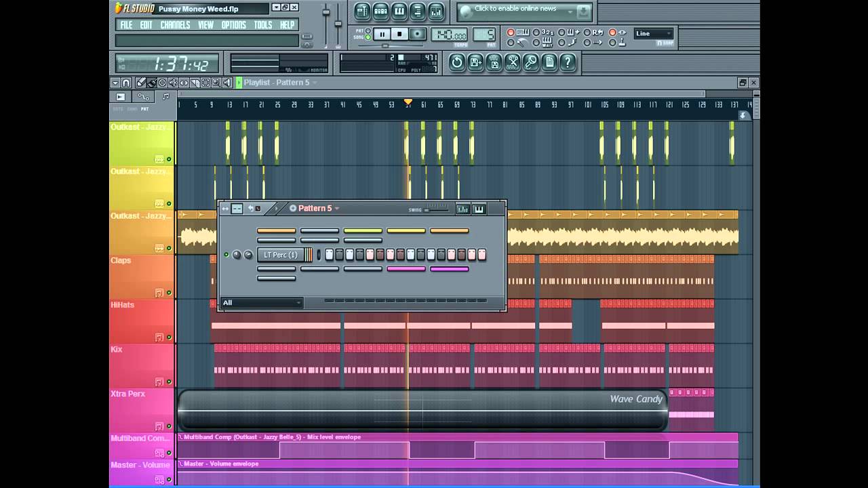Select the Playback speaker tool in Playlist
The image size is (868, 488).
point(227,83)
